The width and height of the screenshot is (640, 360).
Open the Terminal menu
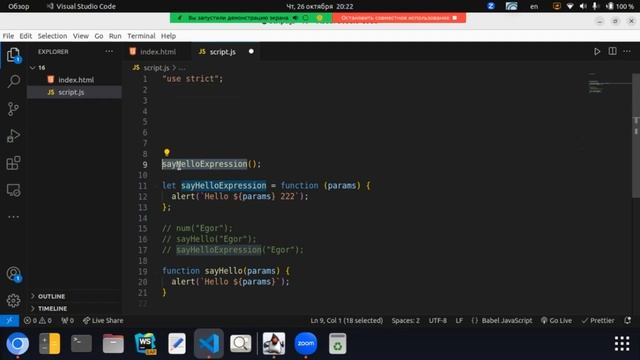pos(141,36)
